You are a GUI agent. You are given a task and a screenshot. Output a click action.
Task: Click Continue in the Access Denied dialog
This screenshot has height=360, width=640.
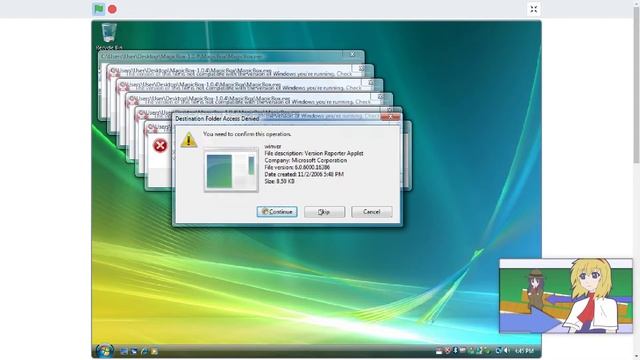[277, 211]
